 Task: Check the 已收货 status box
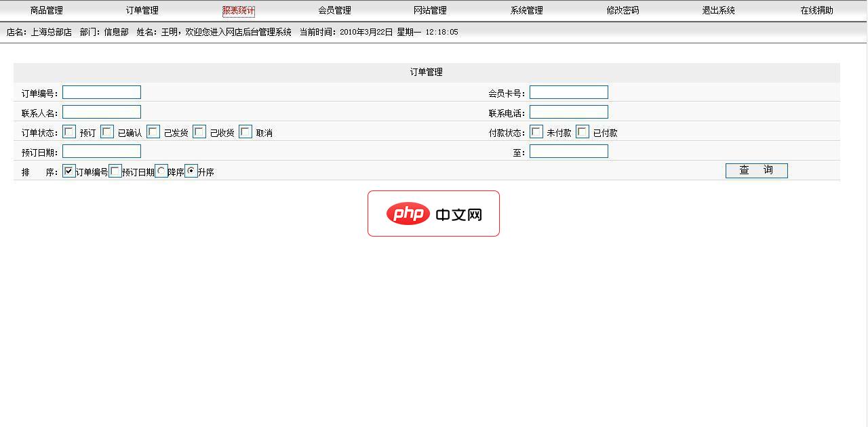coord(199,131)
